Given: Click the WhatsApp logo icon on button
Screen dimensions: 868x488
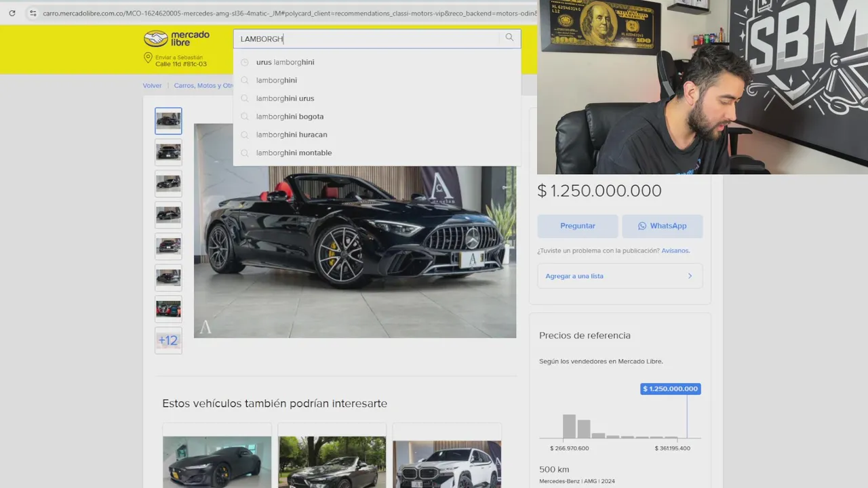Looking at the screenshot, I should (642, 226).
